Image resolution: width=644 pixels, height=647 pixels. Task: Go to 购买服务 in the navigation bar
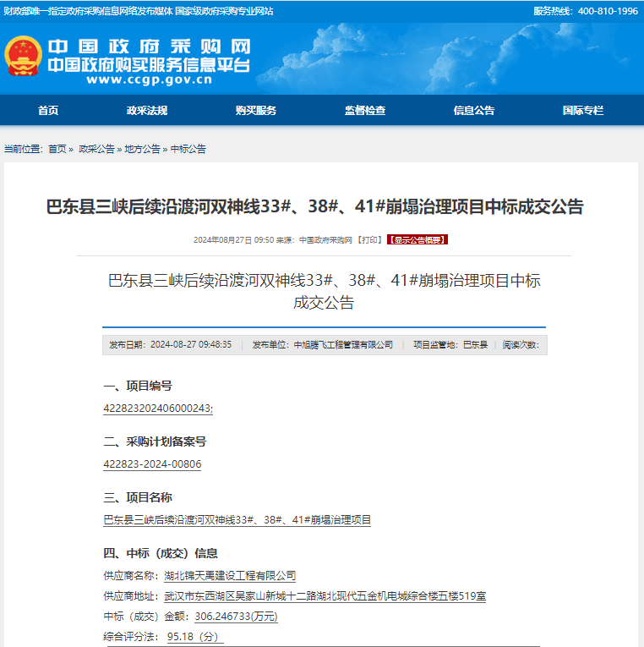coord(256,111)
